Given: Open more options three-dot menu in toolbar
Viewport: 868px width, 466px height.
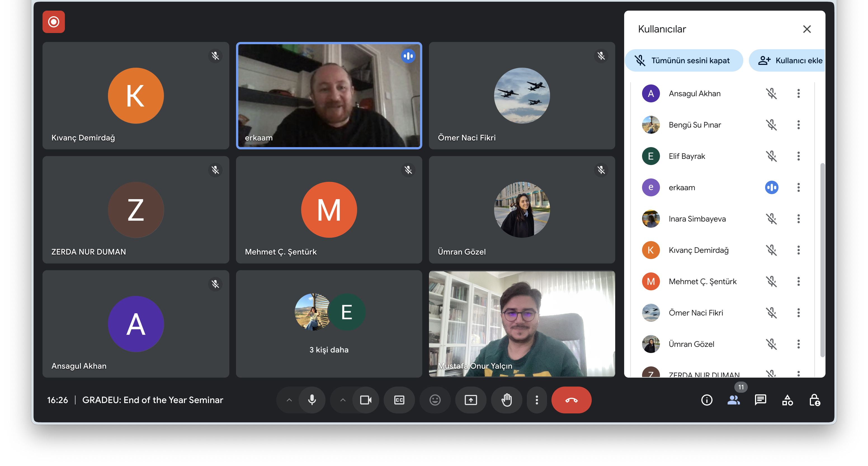Looking at the screenshot, I should pos(537,400).
